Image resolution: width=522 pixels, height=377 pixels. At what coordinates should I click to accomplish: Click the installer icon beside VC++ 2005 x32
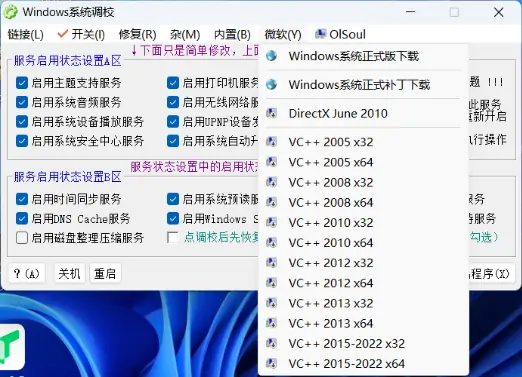(x=271, y=142)
